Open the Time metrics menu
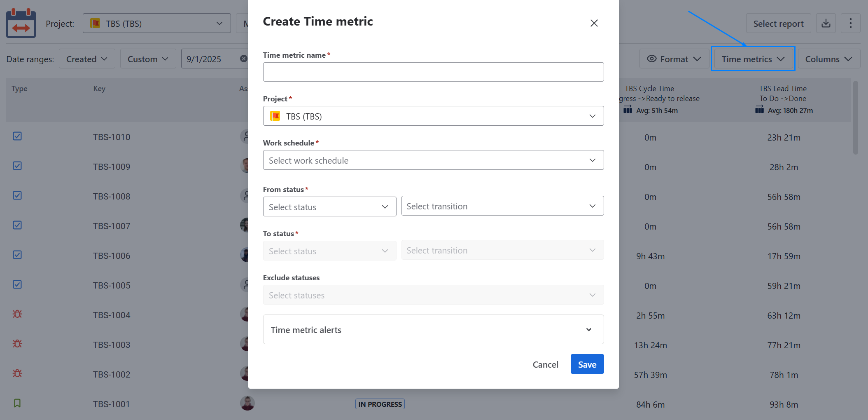 753,59
